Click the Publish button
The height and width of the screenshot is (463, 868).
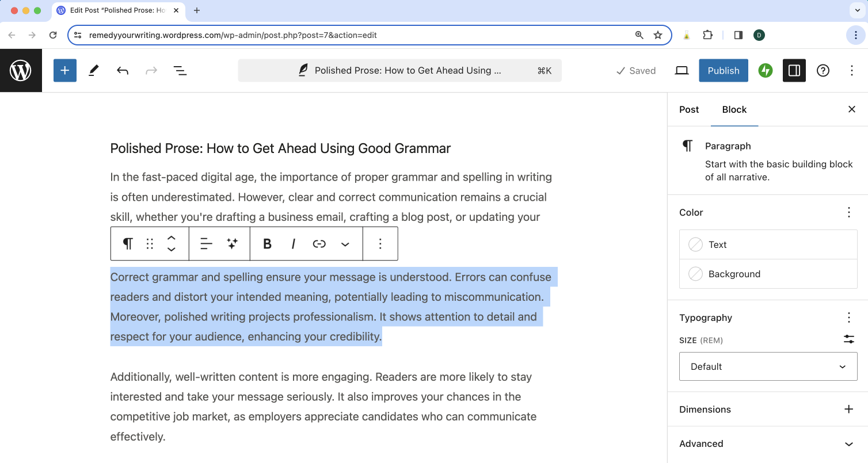[723, 70]
